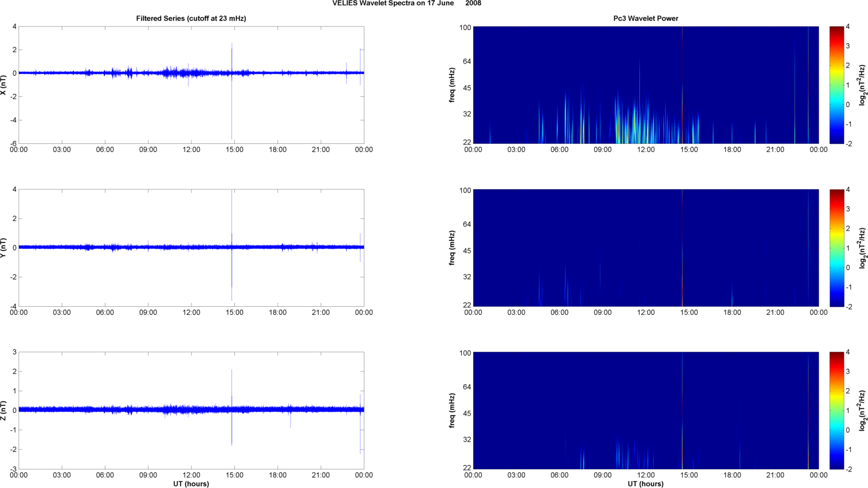
Task: Click 'freq (mHz)' label of top spectrogram
Action: click(x=452, y=85)
